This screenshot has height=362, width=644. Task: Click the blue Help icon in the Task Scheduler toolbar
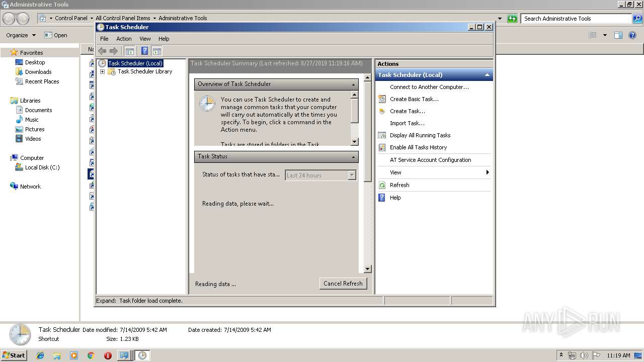pyautogui.click(x=144, y=51)
